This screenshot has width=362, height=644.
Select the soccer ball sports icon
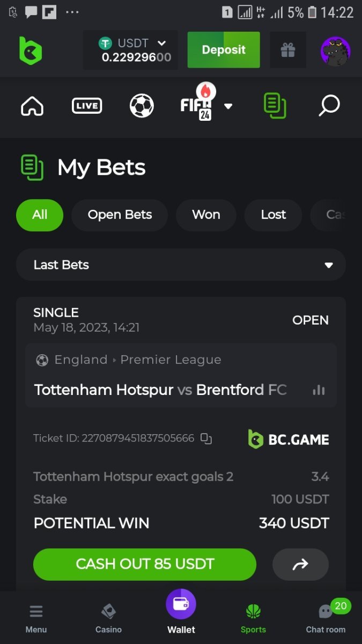point(142,106)
